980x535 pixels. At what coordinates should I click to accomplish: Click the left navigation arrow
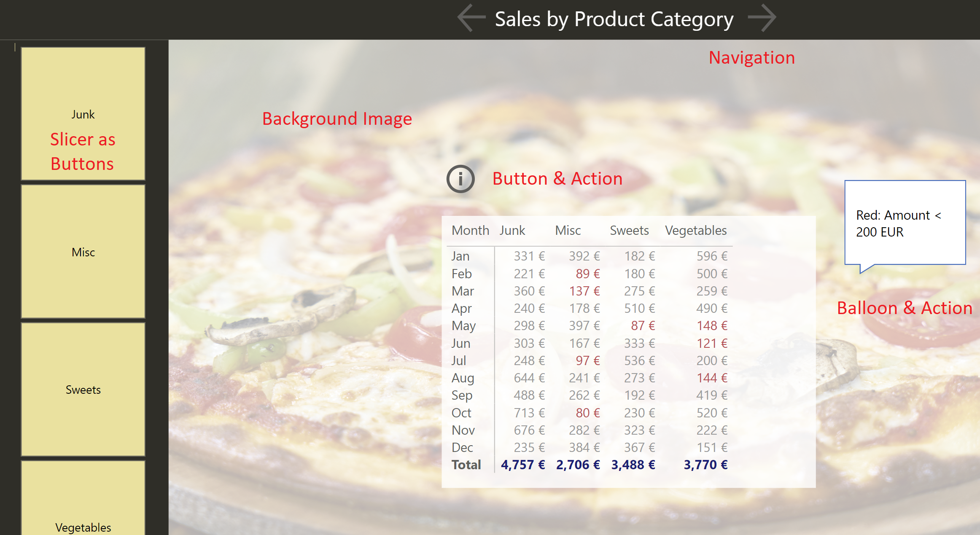point(471,18)
